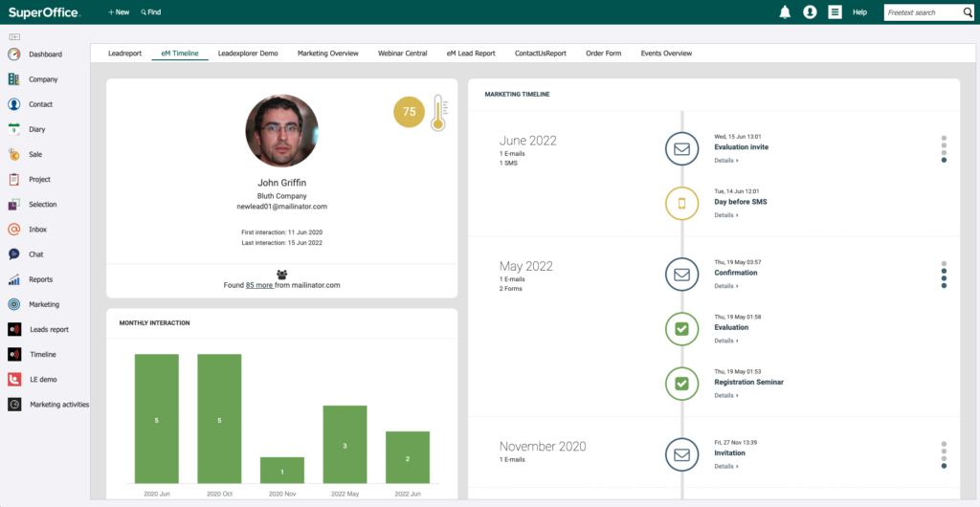Click the Evaluation invite e-mail icon

pyautogui.click(x=681, y=148)
